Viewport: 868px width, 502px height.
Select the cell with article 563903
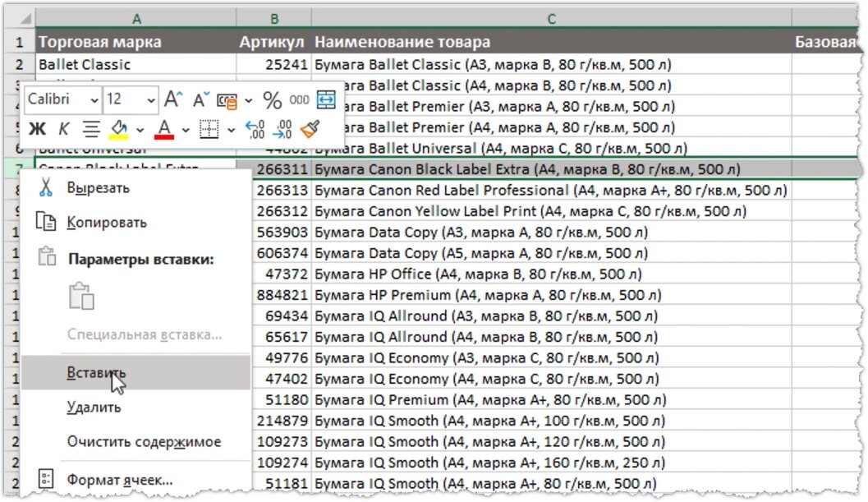pyautogui.click(x=281, y=233)
